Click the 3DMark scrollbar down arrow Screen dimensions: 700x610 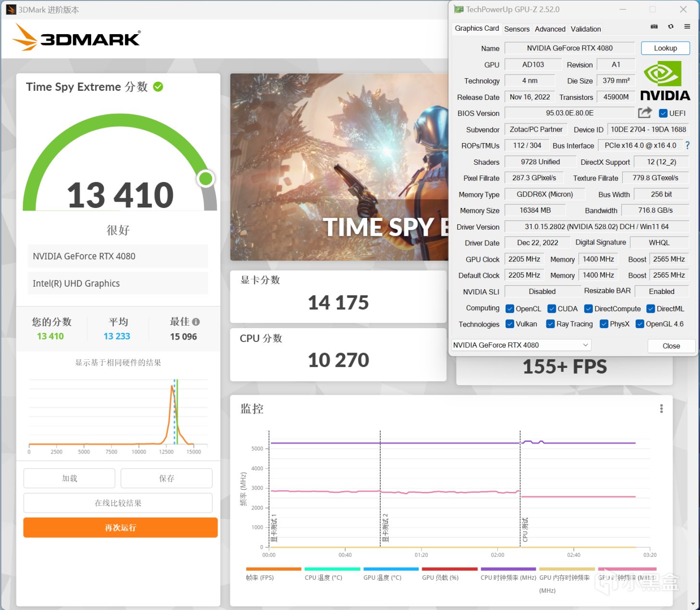pyautogui.click(x=692, y=604)
